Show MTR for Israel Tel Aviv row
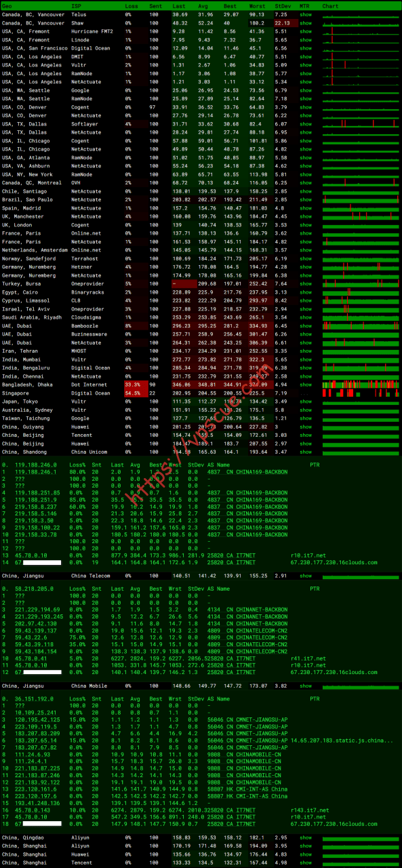 306,309
